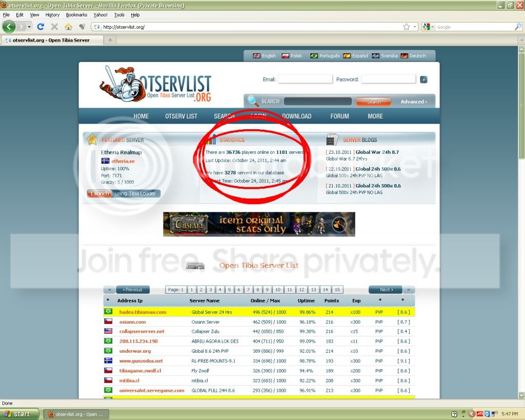This screenshot has width=525, height=420.
Task: Click the Email input field
Action: coord(305,79)
